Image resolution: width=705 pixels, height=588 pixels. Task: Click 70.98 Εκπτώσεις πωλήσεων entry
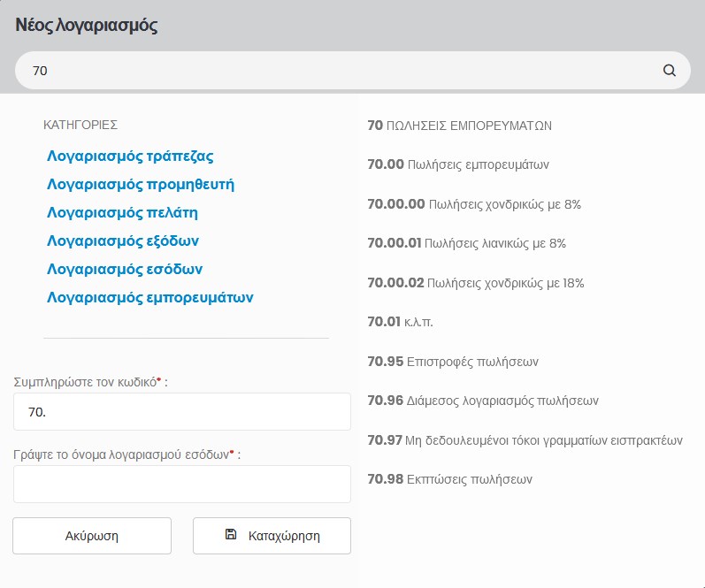(x=449, y=480)
